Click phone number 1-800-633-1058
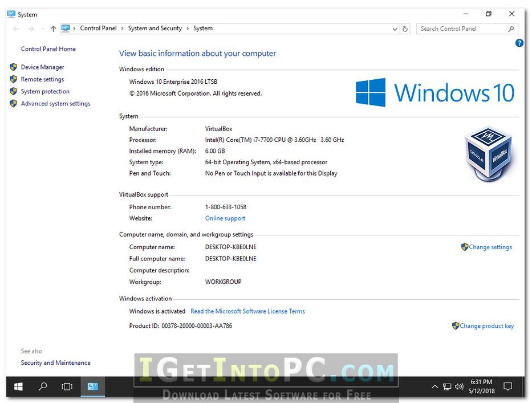Screen dimensions: 532x403 226,207
